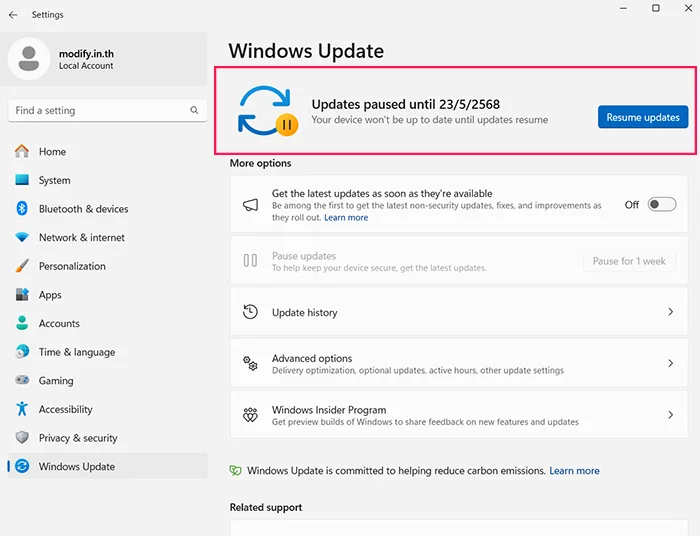The width and height of the screenshot is (700, 536).
Task: Close the Settings window
Action: (688, 8)
